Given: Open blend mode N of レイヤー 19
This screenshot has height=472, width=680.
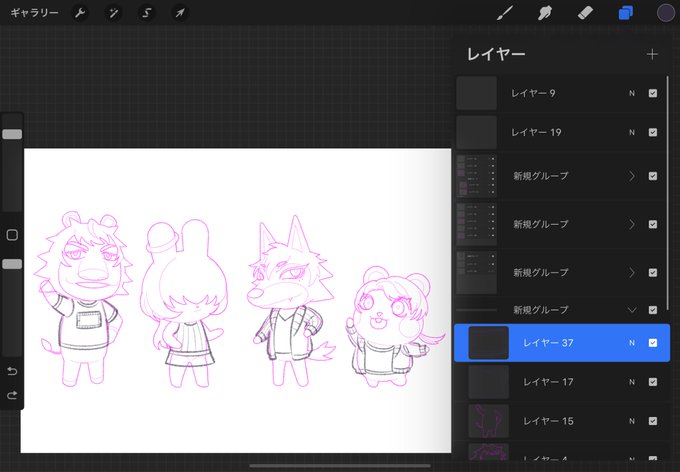Looking at the screenshot, I should click(x=632, y=132).
